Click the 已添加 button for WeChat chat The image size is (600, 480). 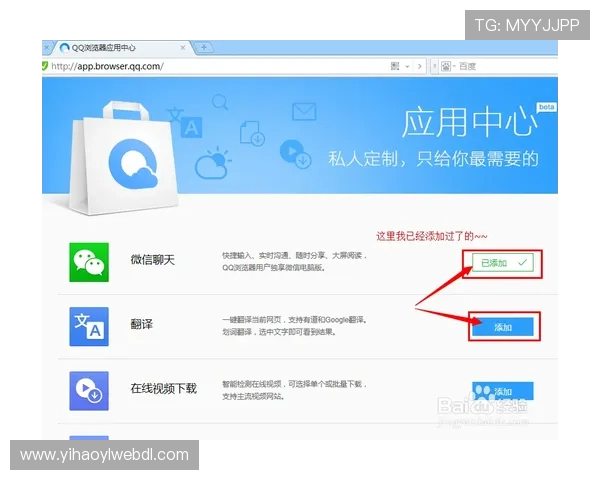point(502,263)
